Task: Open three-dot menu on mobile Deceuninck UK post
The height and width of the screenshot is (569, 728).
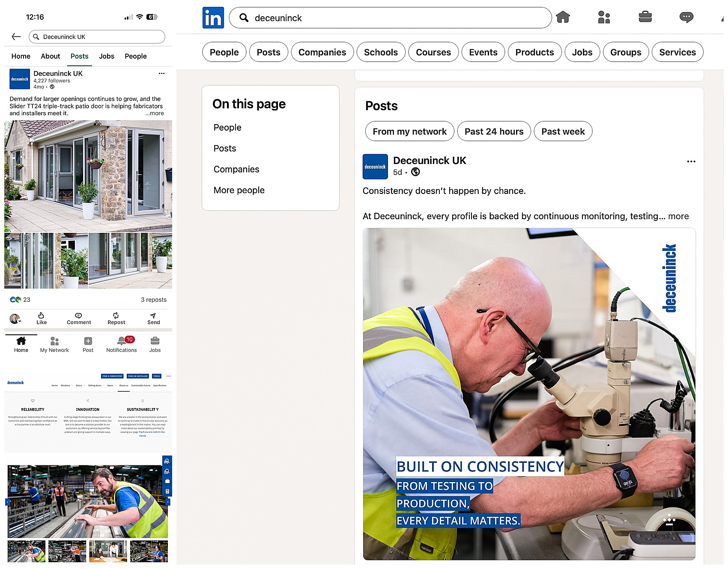Action: point(161,73)
